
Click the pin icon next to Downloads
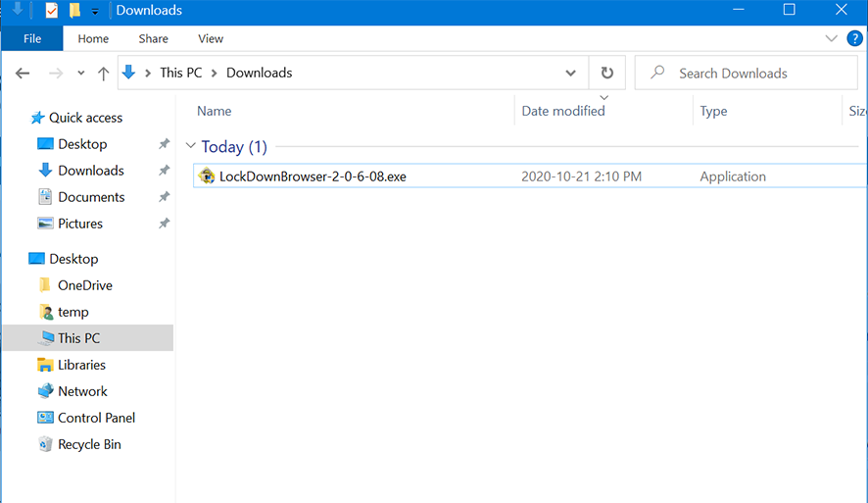pyautogui.click(x=164, y=171)
